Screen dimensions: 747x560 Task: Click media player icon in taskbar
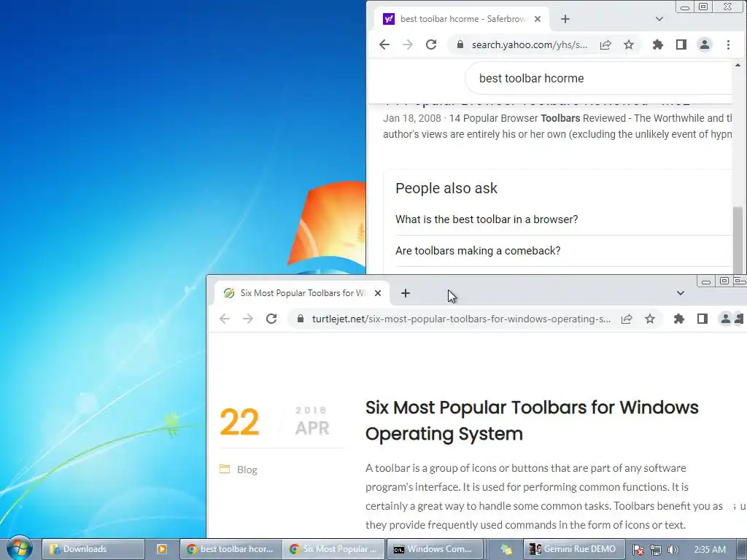pos(162,549)
